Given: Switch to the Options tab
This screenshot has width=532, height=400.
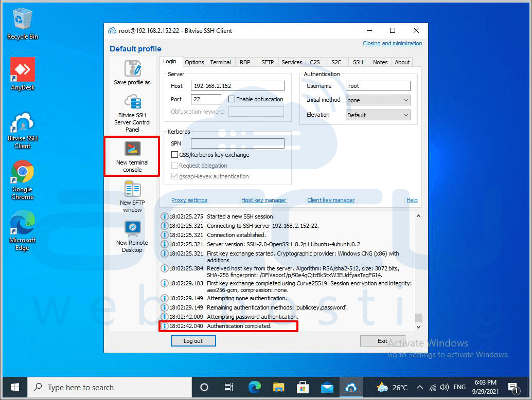Looking at the screenshot, I should [194, 62].
